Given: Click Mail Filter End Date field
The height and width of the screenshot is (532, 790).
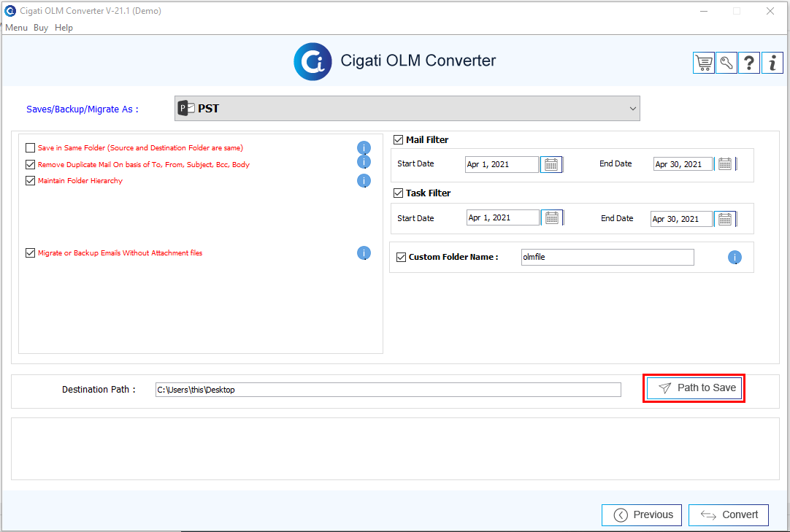Looking at the screenshot, I should point(683,164).
